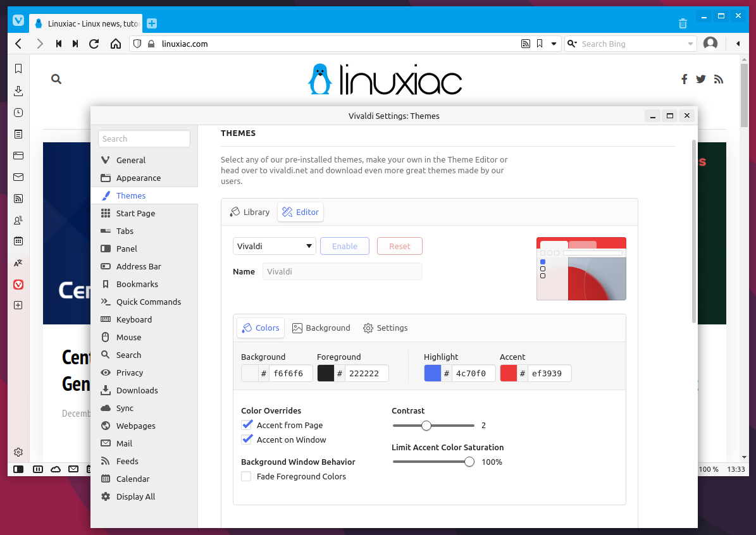Enable Fade Foreground Colors checkbox
The image size is (756, 535).
point(246,476)
